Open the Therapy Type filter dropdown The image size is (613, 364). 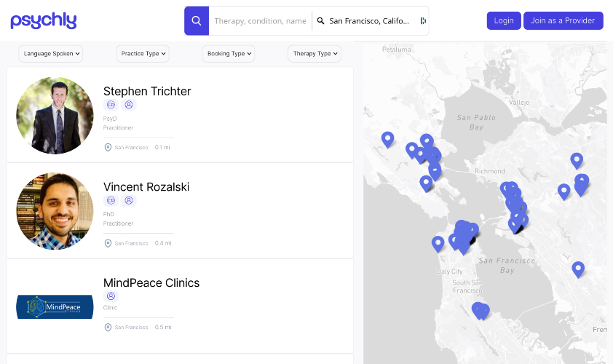(x=315, y=54)
